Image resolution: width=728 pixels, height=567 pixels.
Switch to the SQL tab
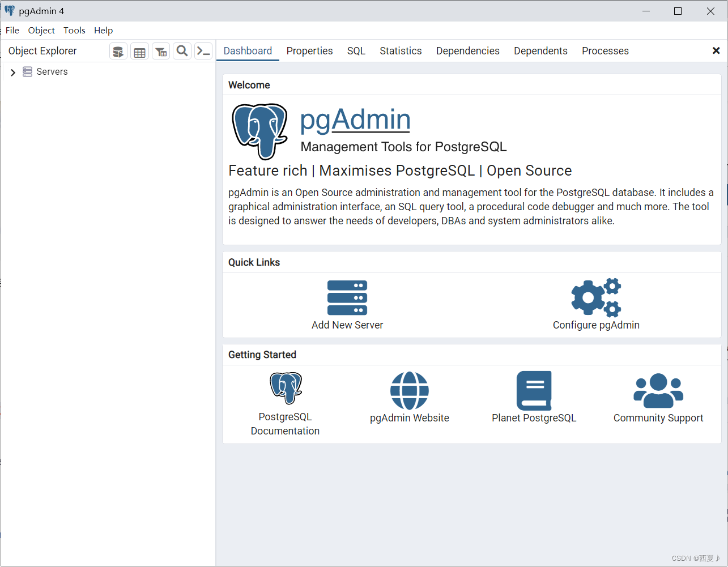coord(356,51)
